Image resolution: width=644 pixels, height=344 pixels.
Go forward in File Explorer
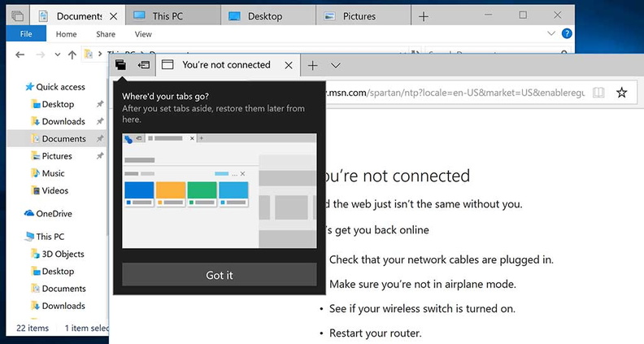41,54
